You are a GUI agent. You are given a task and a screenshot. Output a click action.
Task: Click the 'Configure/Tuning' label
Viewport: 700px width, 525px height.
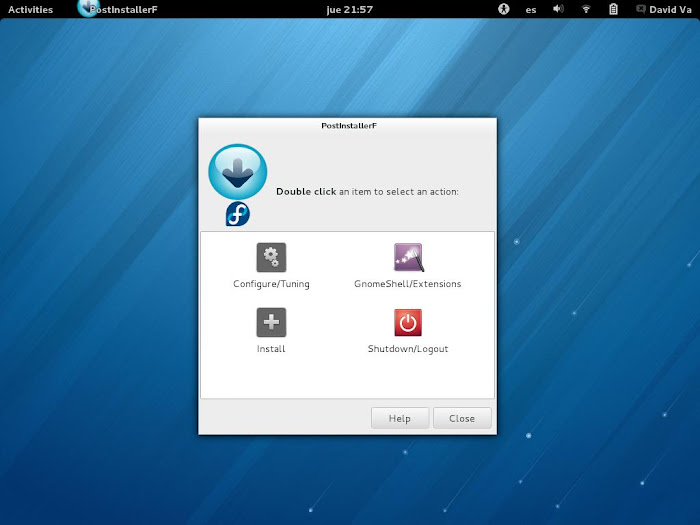[x=271, y=284]
